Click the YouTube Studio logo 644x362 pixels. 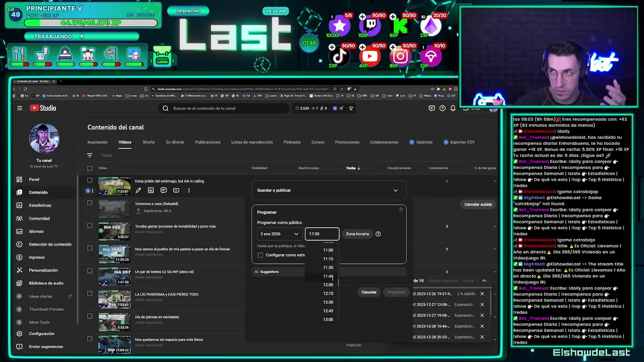point(43,108)
